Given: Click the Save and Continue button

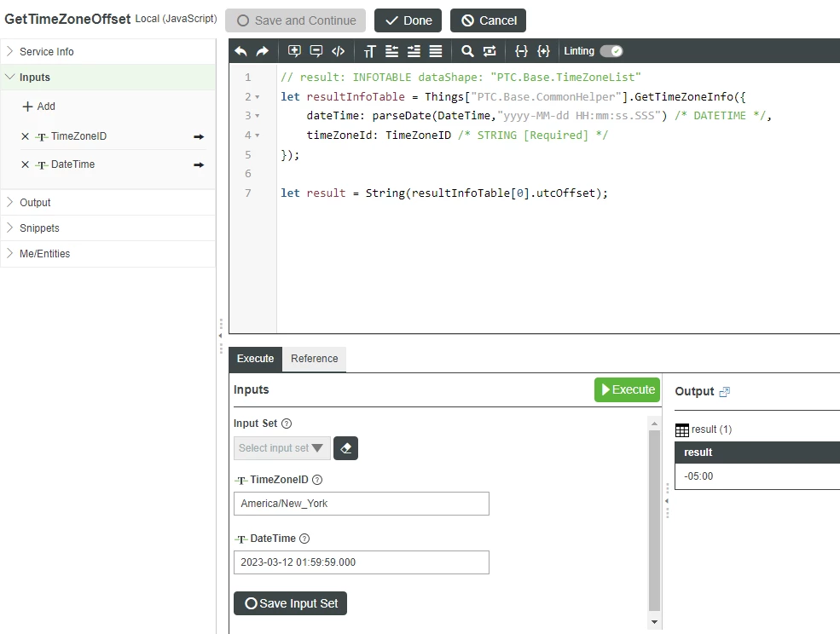Looking at the screenshot, I should (296, 20).
